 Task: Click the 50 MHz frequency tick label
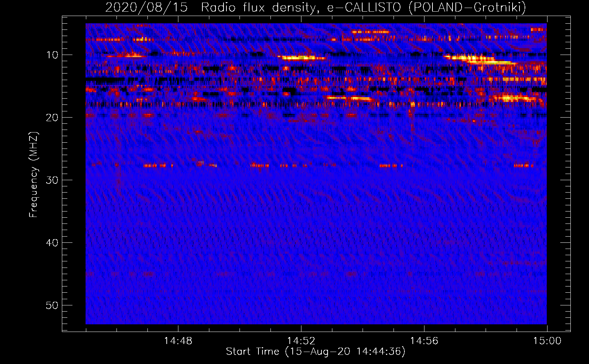tap(52, 305)
